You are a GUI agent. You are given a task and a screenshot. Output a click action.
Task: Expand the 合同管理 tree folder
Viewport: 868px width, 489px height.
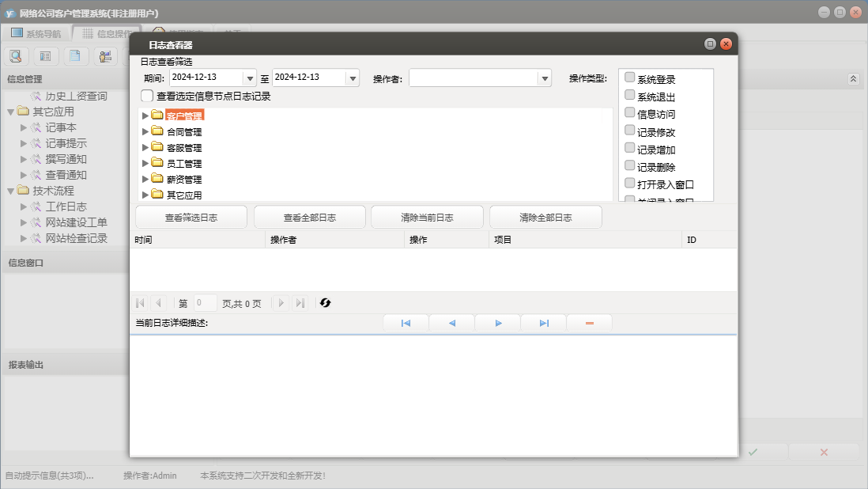tap(145, 131)
